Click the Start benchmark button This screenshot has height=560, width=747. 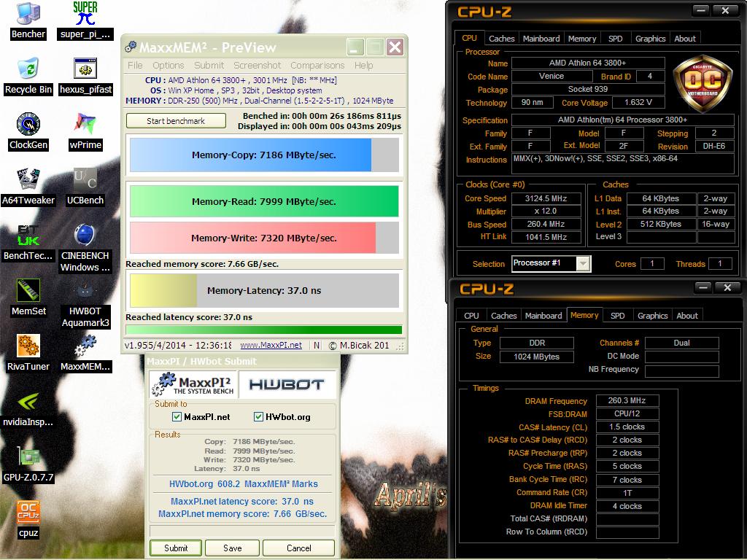click(x=176, y=121)
